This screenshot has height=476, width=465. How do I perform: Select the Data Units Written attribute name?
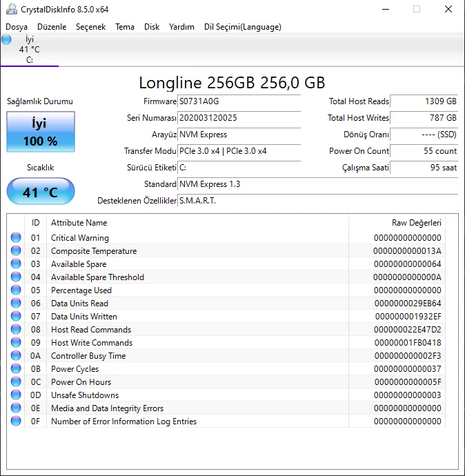pos(84,317)
